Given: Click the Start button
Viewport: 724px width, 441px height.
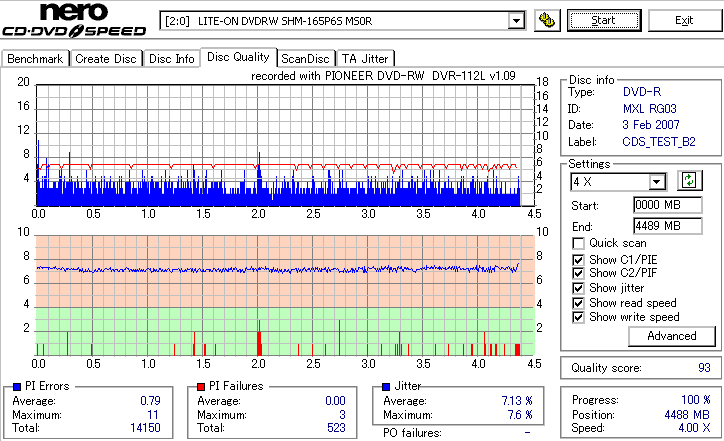Looking at the screenshot, I should coord(604,21).
